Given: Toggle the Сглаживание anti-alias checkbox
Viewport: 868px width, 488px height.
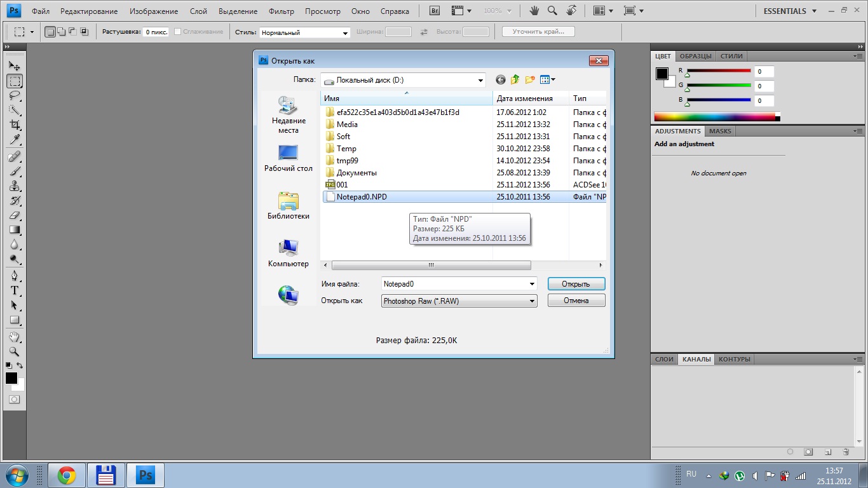Looking at the screenshot, I should [178, 32].
